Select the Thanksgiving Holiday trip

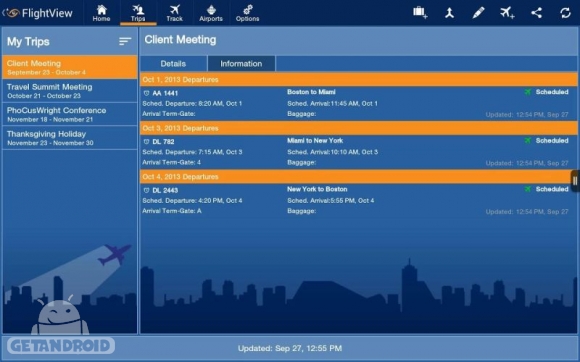click(x=70, y=138)
